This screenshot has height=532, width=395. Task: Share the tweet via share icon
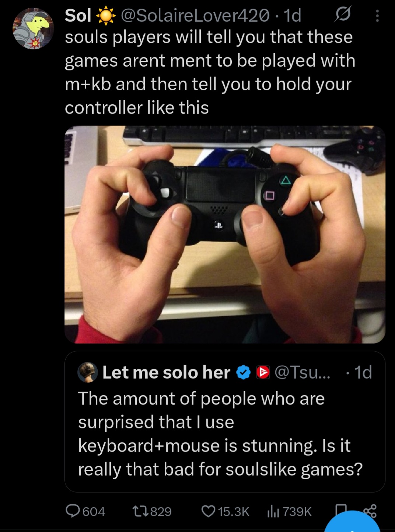[x=370, y=511]
